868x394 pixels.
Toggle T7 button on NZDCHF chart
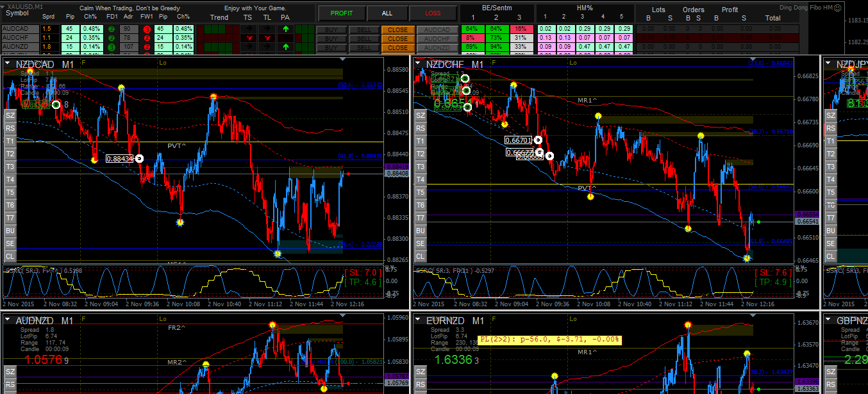tap(420, 218)
